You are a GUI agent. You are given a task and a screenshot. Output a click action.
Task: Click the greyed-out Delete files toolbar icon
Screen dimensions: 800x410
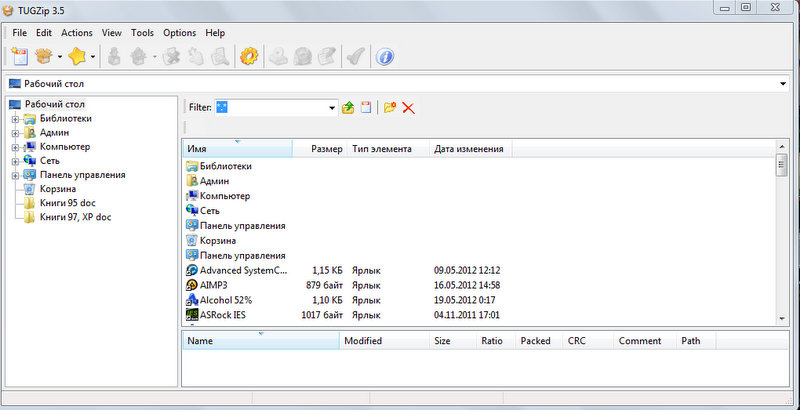[171, 57]
